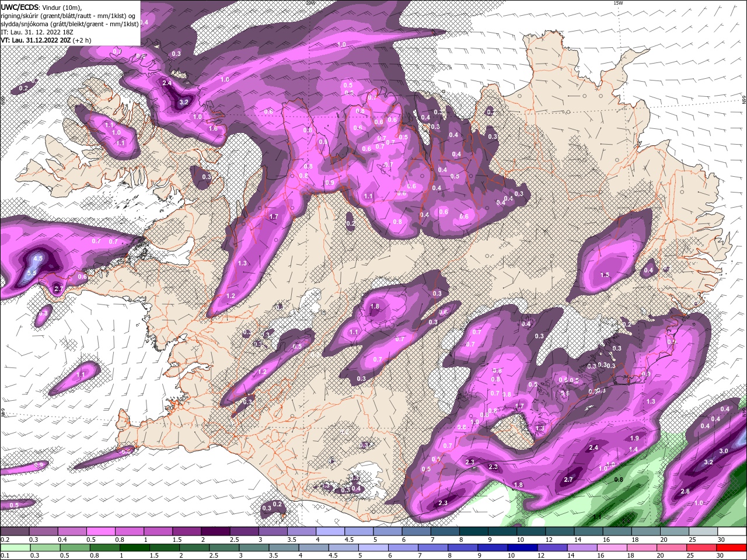Click the '0.1' label under lower legend
Image resolution: width=747 pixels, height=560 pixels.
(x=5, y=556)
